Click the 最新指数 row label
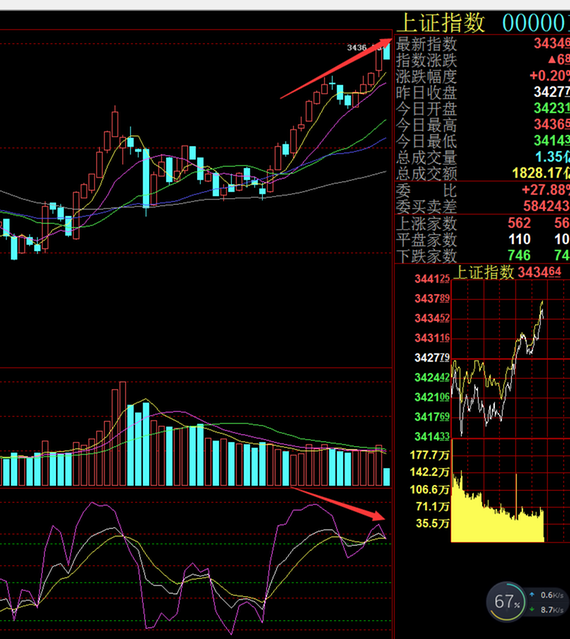 (427, 44)
